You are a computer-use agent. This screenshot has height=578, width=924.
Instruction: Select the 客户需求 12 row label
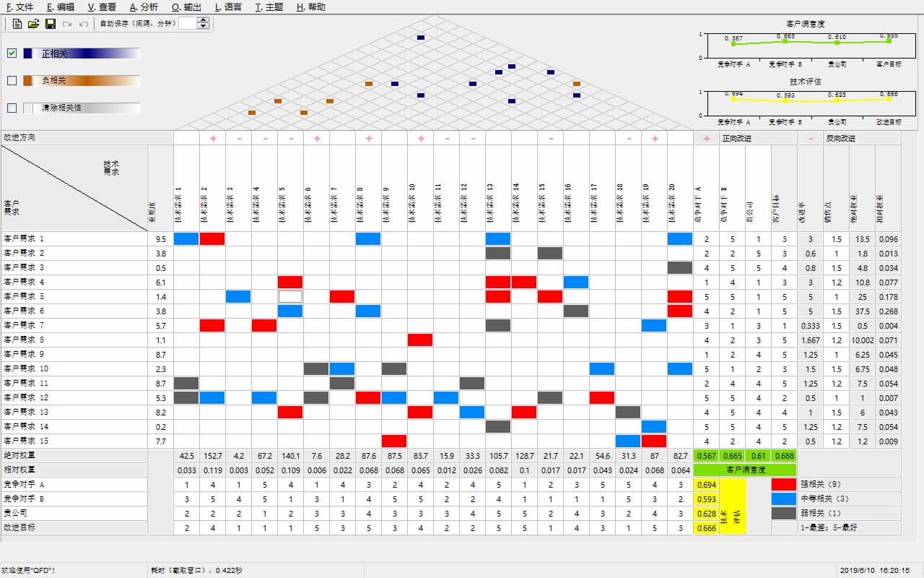74,397
